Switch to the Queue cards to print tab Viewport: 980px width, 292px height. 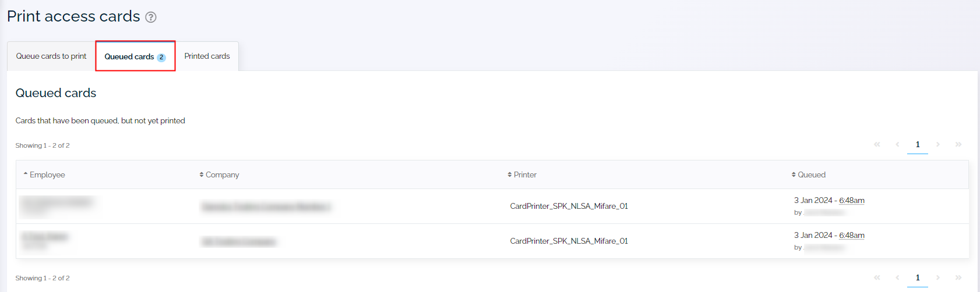click(x=51, y=56)
